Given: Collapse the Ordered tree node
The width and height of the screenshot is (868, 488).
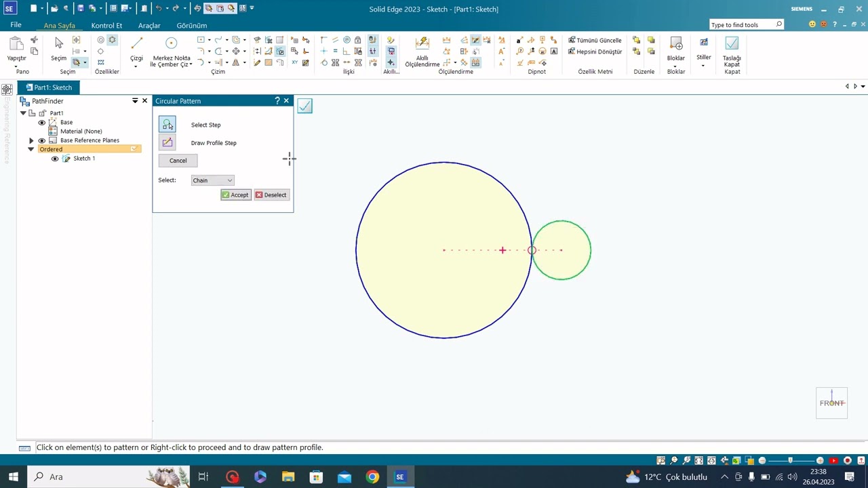Looking at the screenshot, I should coord(31,149).
